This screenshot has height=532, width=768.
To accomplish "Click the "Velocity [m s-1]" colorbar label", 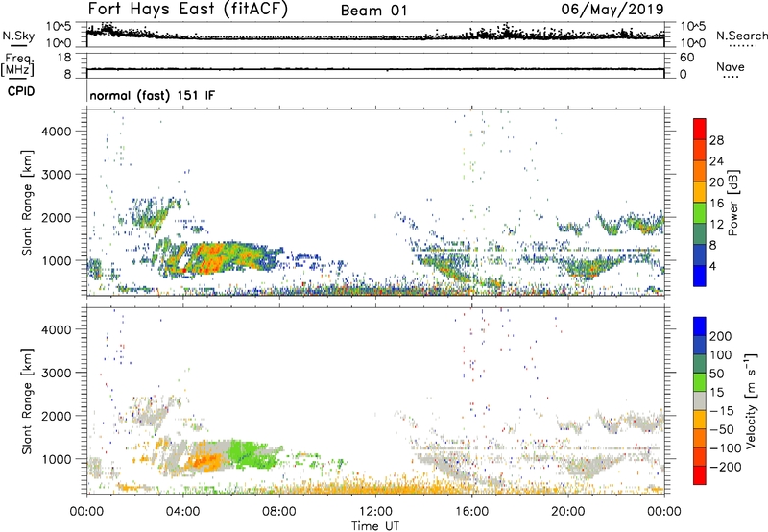I will pos(751,400).
